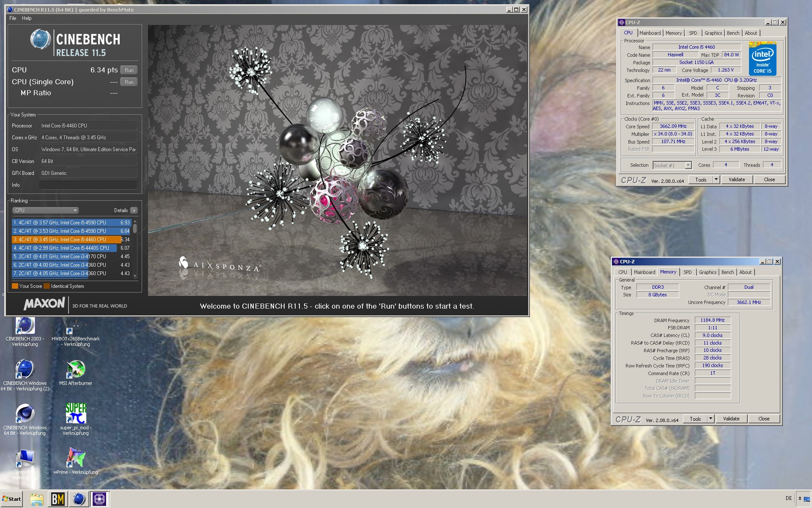The height and width of the screenshot is (508, 812).
Task: Open Windows Explorer from taskbar
Action: (37, 499)
